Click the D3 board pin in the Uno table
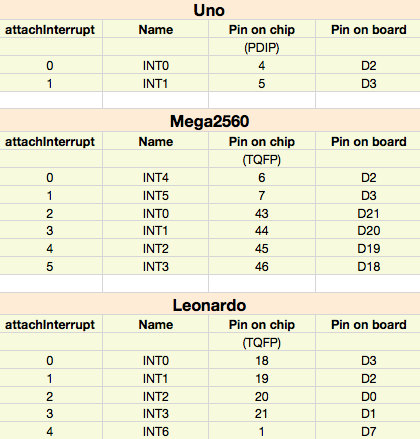 (369, 84)
